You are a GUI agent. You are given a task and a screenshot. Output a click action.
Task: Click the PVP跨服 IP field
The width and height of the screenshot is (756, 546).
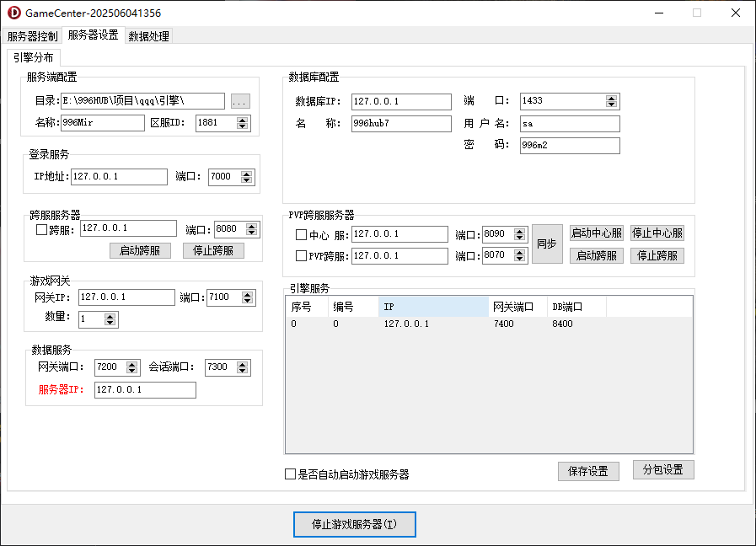(399, 256)
